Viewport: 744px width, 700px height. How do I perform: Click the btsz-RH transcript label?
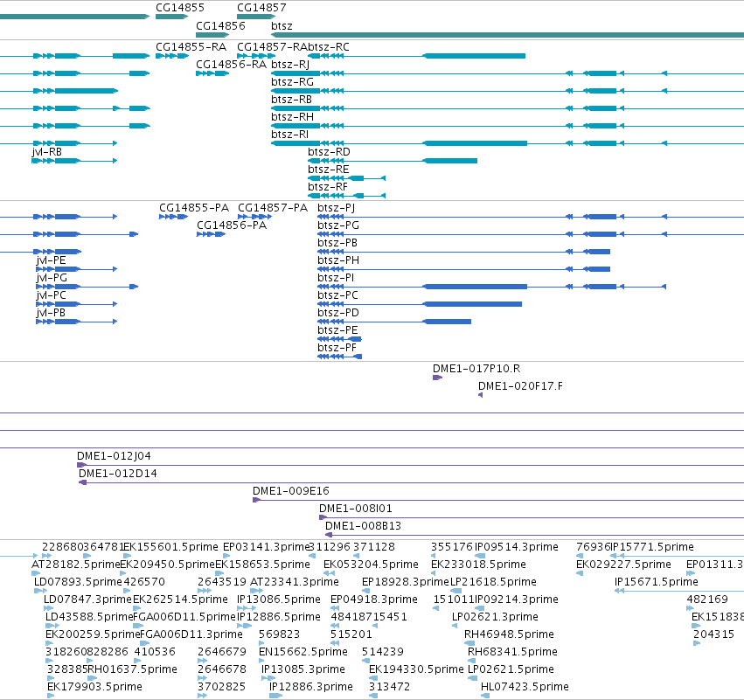tap(292, 117)
